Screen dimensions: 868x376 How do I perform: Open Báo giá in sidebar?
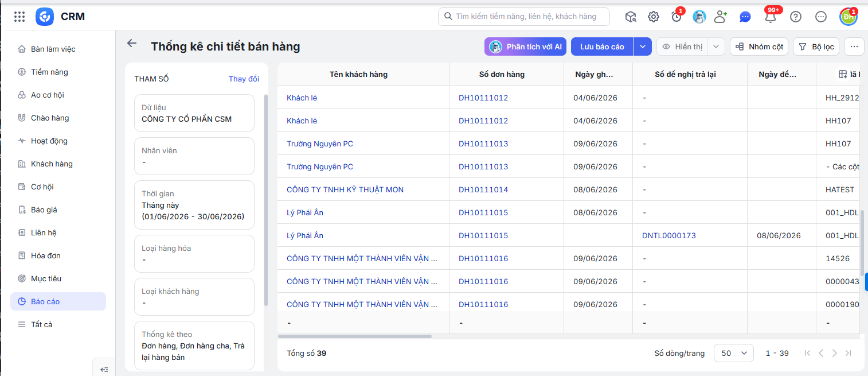pos(58,210)
